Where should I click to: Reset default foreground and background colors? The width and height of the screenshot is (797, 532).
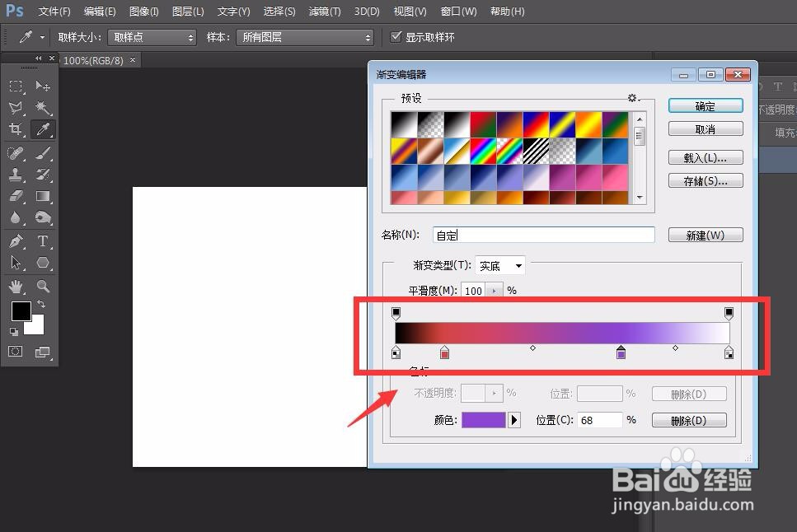tap(14, 332)
